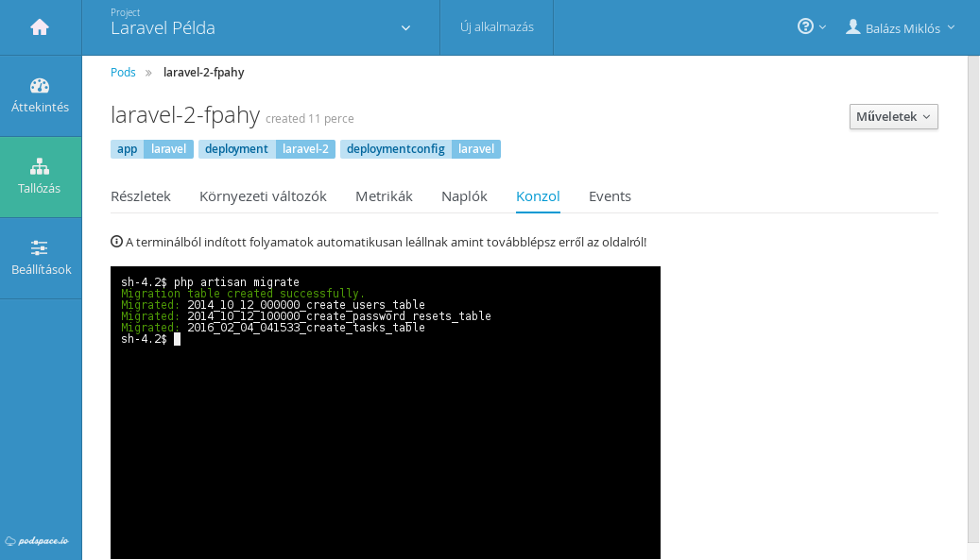Click the 'created 11 perce' text
The height and width of the screenshot is (560, 980).
coord(310,119)
